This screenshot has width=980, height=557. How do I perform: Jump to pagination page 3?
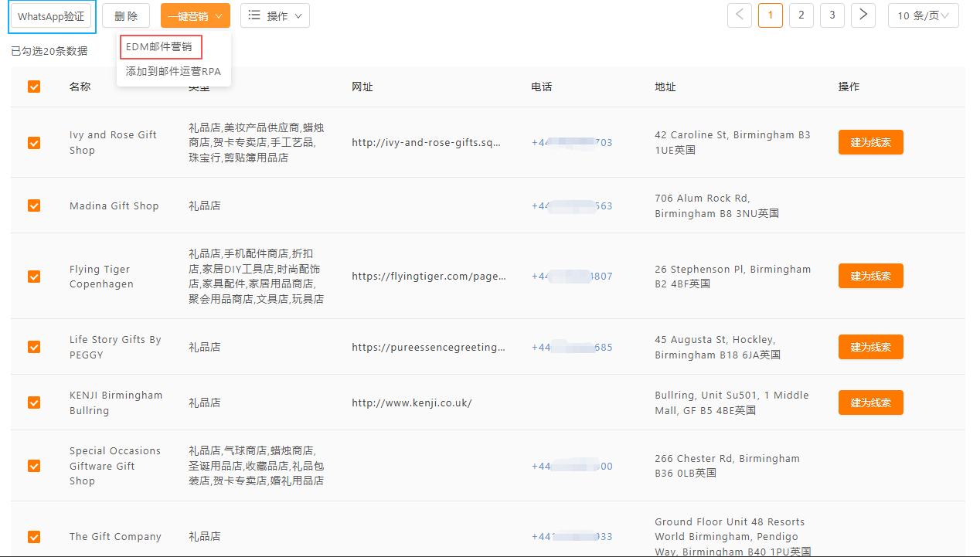832,15
